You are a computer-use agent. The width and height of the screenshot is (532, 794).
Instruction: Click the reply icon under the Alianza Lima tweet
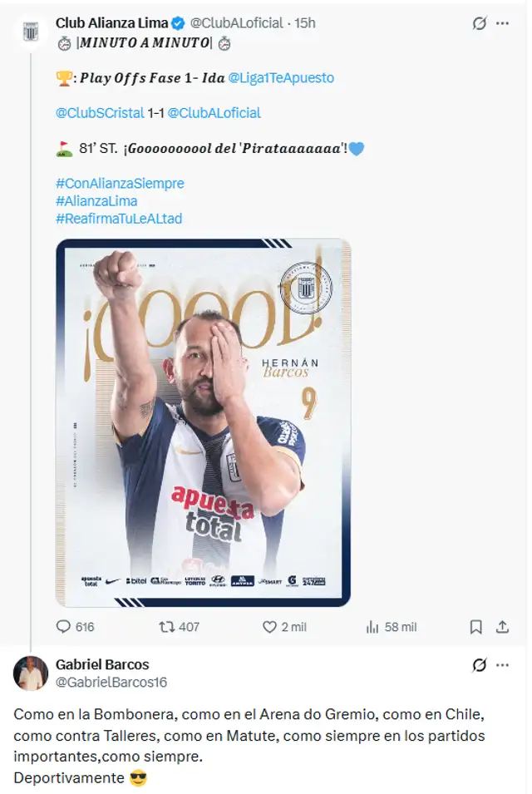[64, 627]
